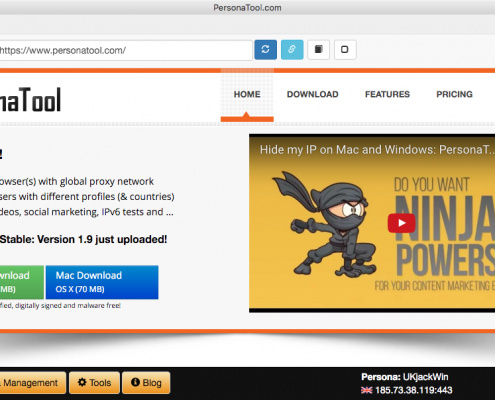Click the video title 'Hide my IP on Mac'
The height and width of the screenshot is (400, 495).
tap(377, 150)
